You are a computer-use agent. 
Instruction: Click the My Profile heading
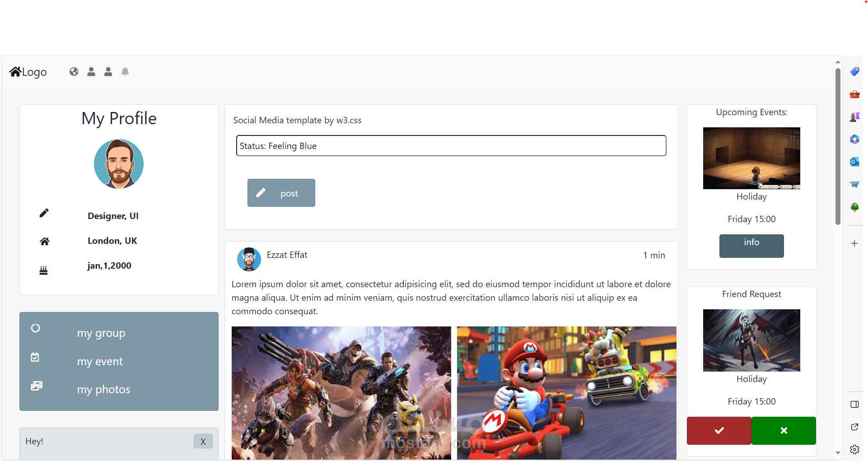[119, 118]
